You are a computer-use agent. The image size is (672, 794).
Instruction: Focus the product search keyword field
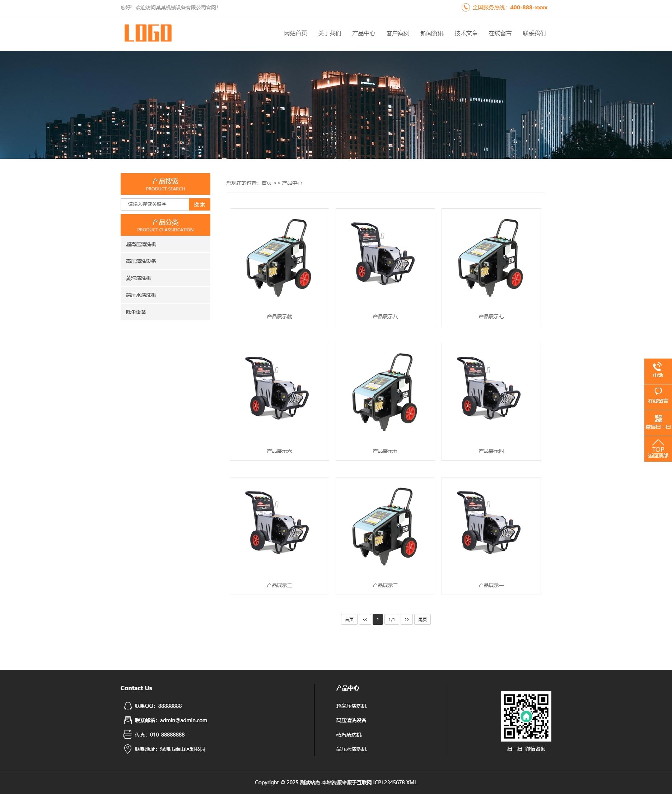(155, 204)
